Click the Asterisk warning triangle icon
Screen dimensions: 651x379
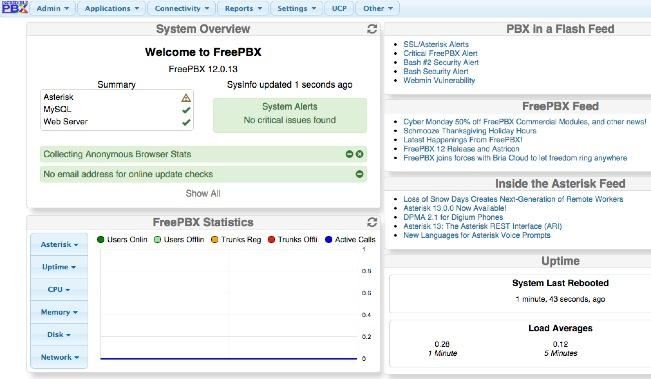click(186, 98)
